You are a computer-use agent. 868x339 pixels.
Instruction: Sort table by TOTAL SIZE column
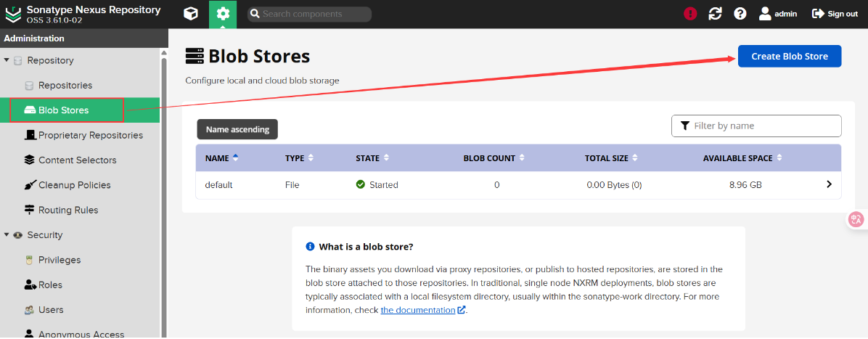click(x=611, y=158)
